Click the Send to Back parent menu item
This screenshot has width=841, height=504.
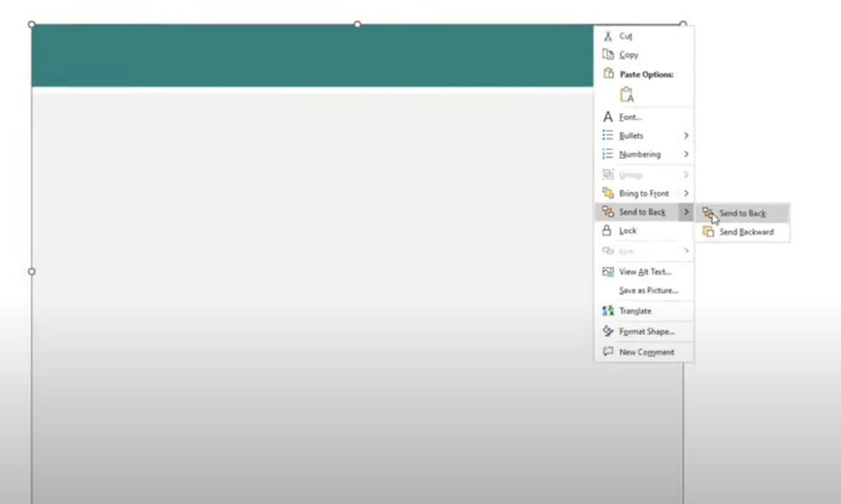point(642,212)
